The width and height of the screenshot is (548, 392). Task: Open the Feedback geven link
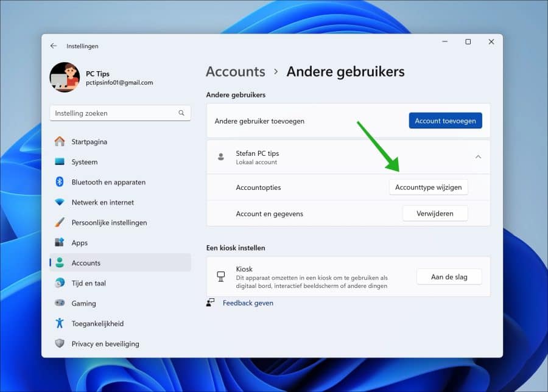pos(247,303)
